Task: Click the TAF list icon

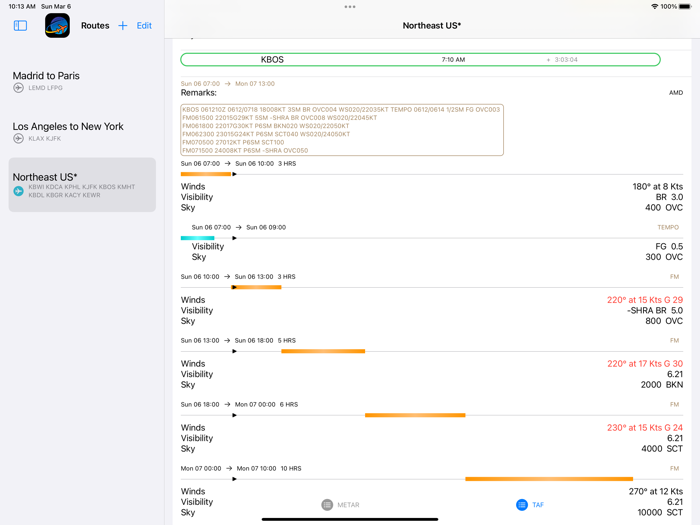Action: (521, 505)
